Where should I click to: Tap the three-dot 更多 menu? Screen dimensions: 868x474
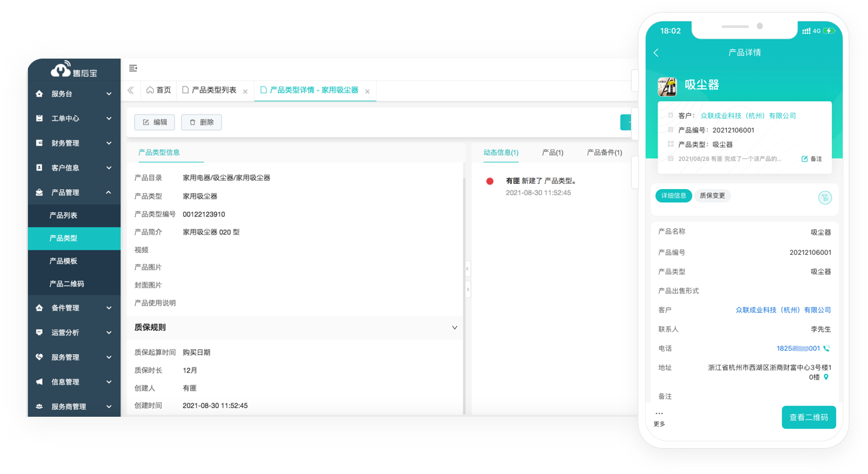(x=659, y=417)
